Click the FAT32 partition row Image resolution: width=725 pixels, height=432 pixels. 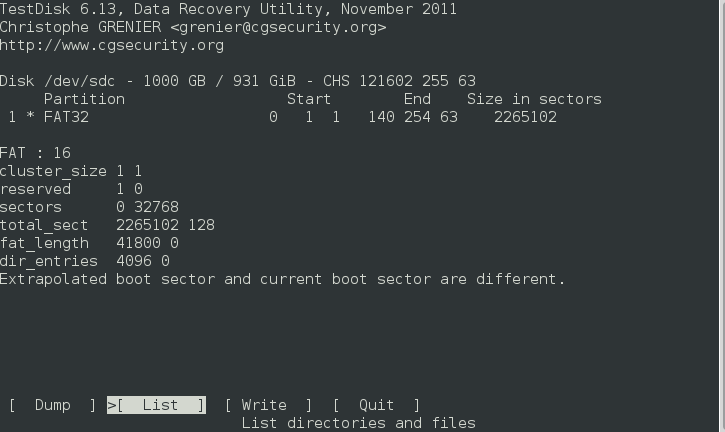pyautogui.click(x=278, y=117)
